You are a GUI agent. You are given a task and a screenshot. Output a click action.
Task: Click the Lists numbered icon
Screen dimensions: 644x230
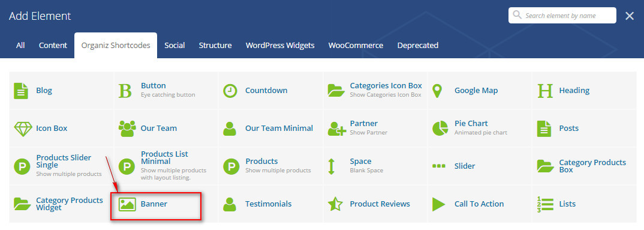546,204
